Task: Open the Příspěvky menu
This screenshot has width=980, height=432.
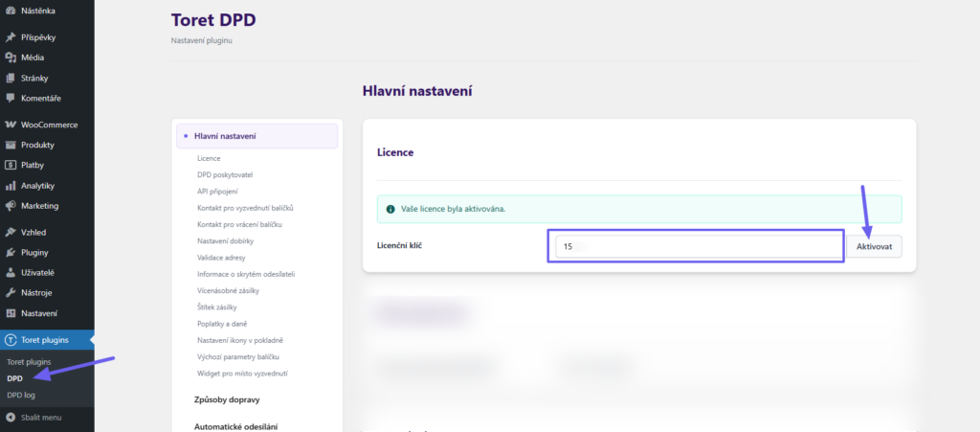Action: click(47, 37)
